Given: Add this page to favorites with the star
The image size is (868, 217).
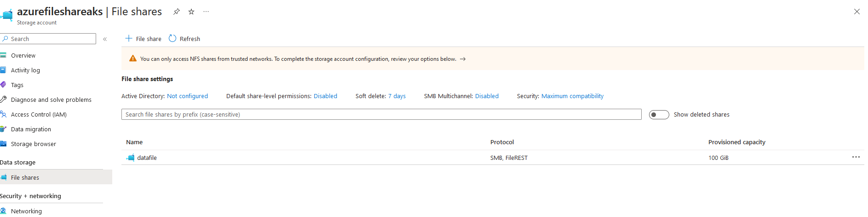Looking at the screenshot, I should pyautogui.click(x=191, y=12).
